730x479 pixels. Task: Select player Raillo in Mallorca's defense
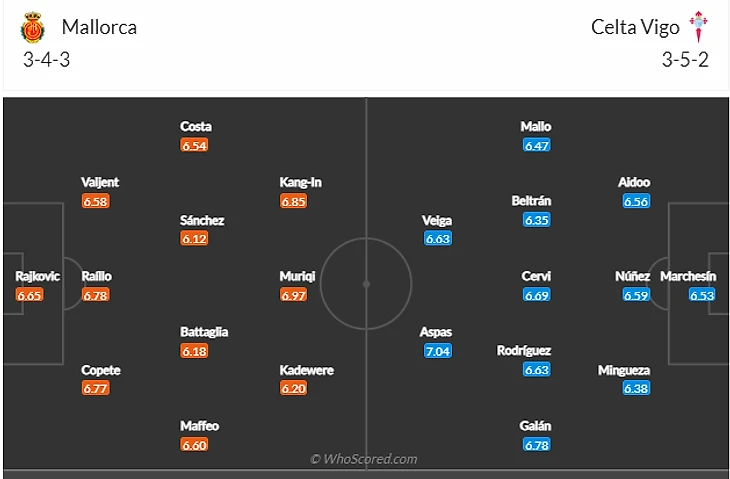(97, 276)
